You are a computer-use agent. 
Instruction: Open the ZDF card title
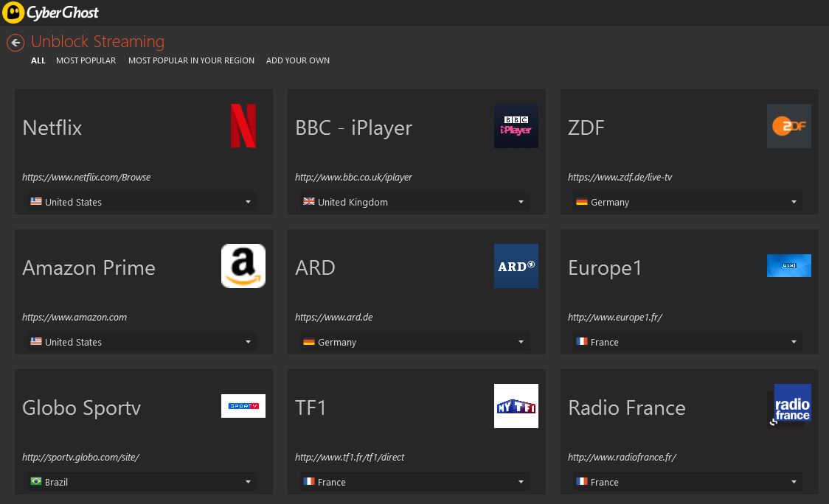(586, 128)
